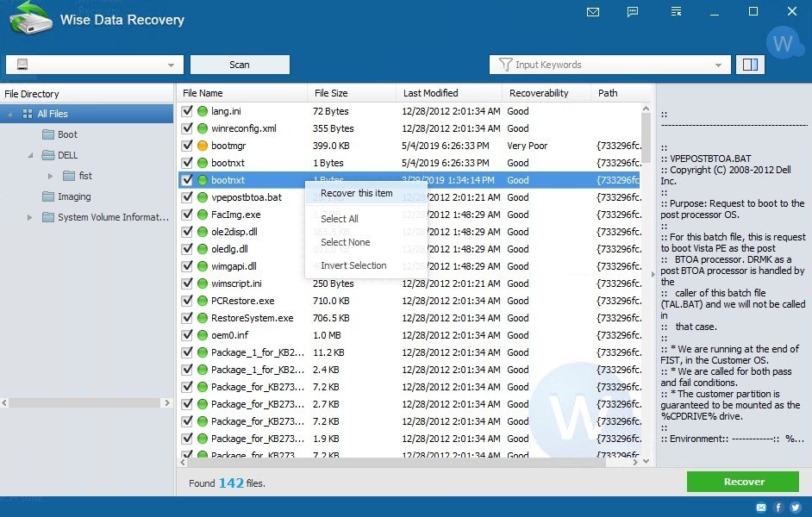The width and height of the screenshot is (812, 517).
Task: Click the Wise Data Recovery logo
Action: click(x=31, y=20)
